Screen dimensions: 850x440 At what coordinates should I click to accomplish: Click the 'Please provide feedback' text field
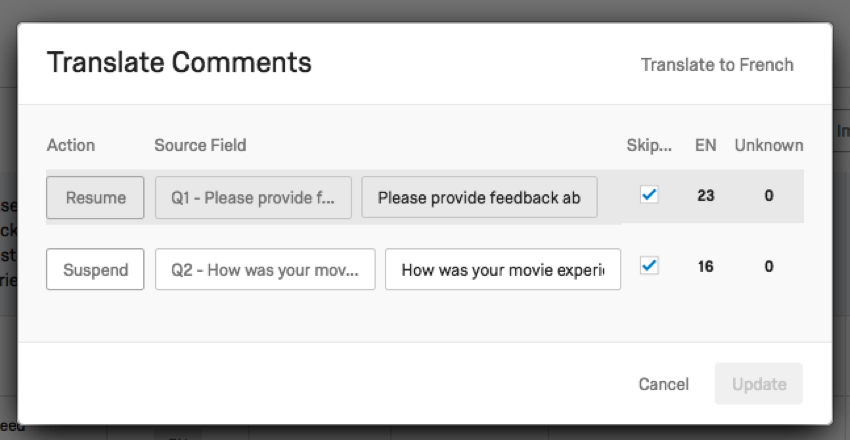pos(479,197)
